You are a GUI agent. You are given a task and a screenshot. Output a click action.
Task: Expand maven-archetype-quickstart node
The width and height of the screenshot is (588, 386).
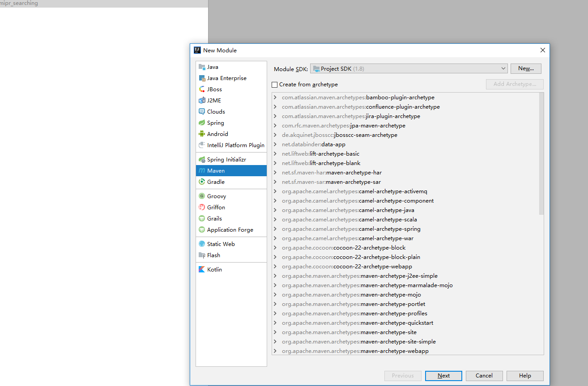coord(275,323)
